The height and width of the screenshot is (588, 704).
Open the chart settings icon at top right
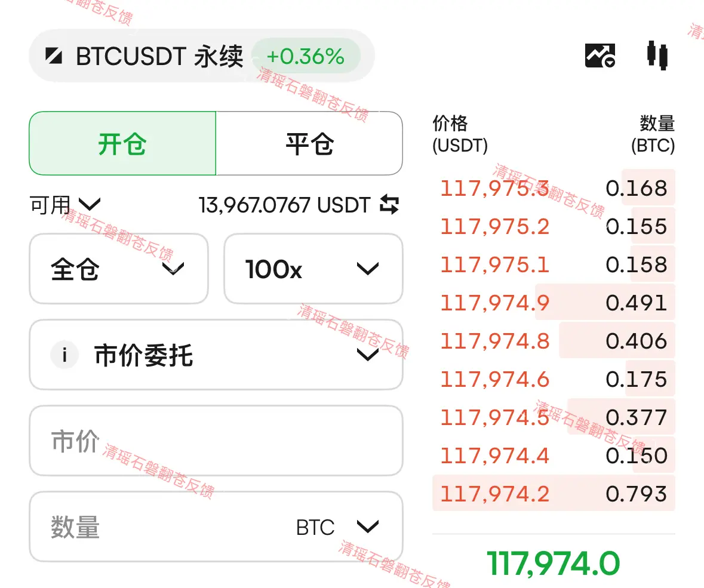click(x=600, y=56)
